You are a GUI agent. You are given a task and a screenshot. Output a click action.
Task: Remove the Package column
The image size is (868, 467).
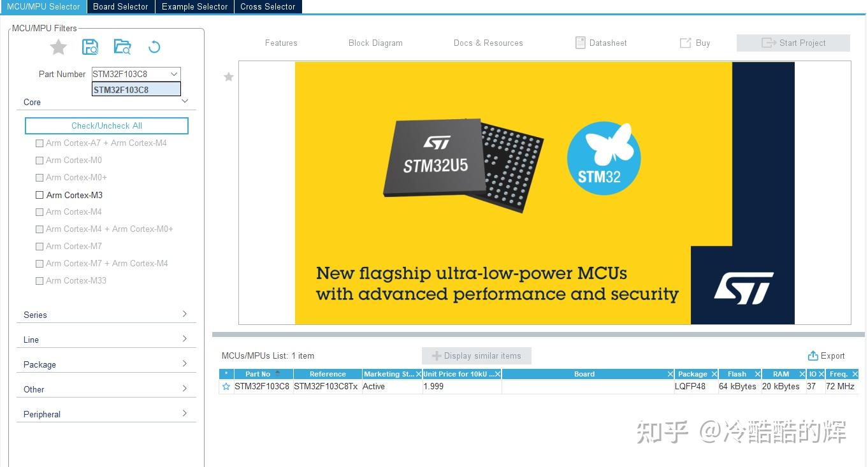pos(714,374)
